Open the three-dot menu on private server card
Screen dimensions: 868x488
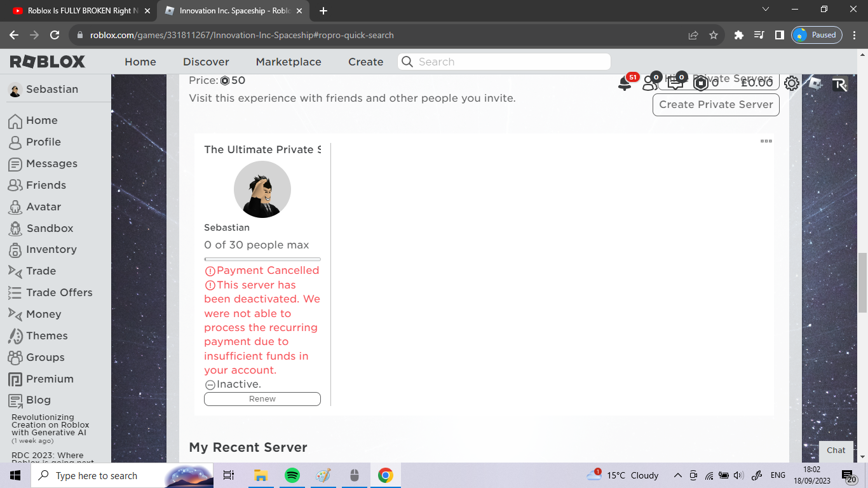tap(766, 141)
